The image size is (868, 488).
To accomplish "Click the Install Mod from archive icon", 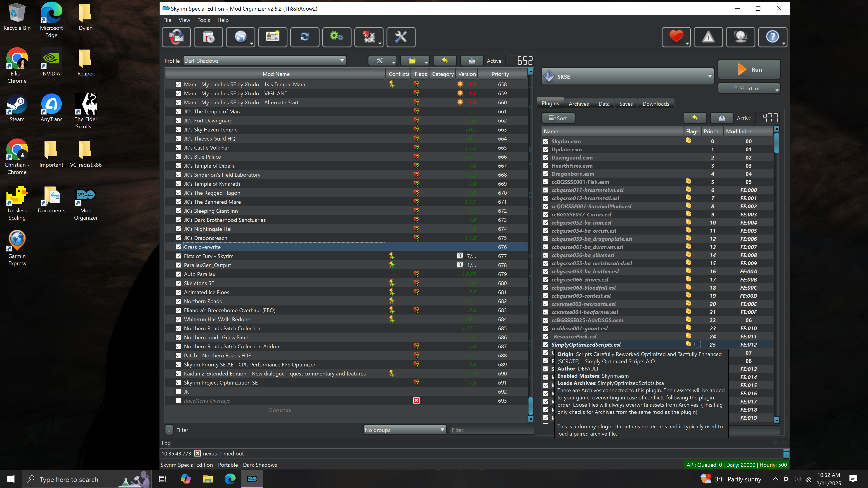I will click(x=209, y=37).
